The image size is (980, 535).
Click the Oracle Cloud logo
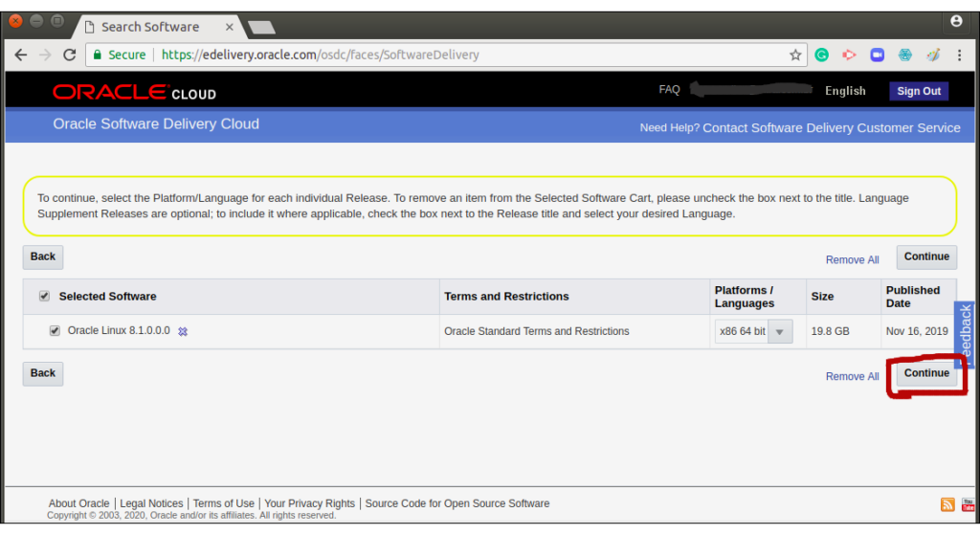[x=134, y=93]
